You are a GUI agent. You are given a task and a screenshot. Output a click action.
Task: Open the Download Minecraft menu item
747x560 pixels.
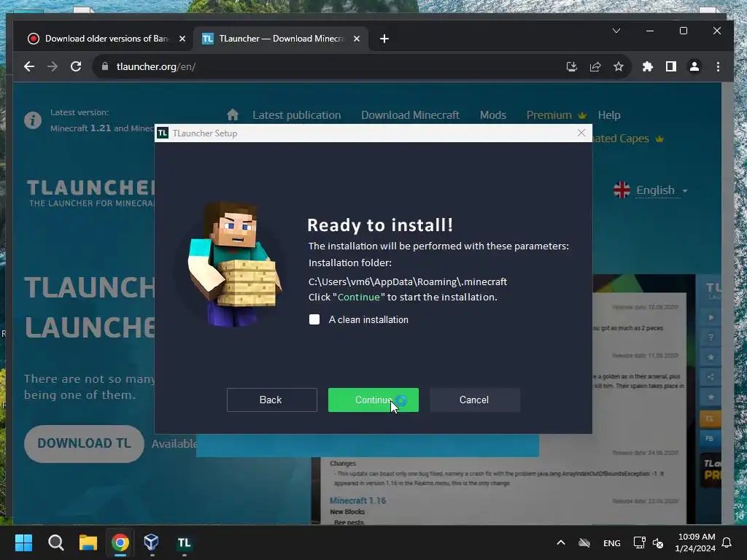(x=410, y=115)
